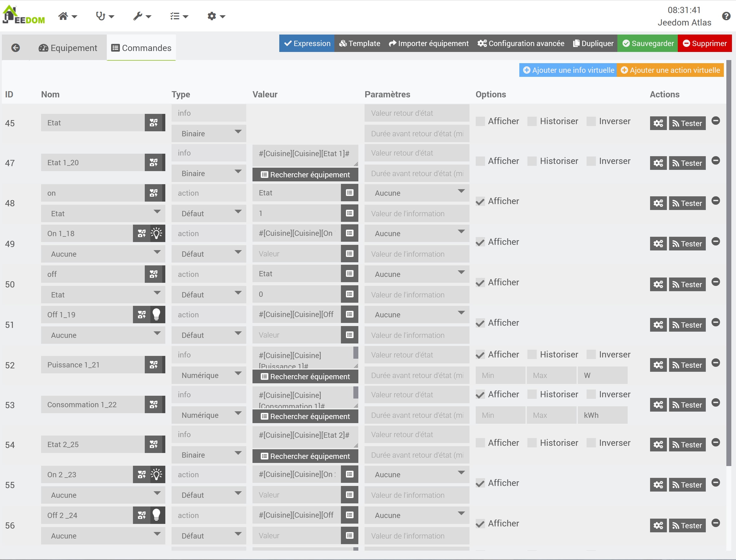Open advanced gears for command 47
Image resolution: width=736 pixels, height=560 pixels.
pyautogui.click(x=658, y=163)
